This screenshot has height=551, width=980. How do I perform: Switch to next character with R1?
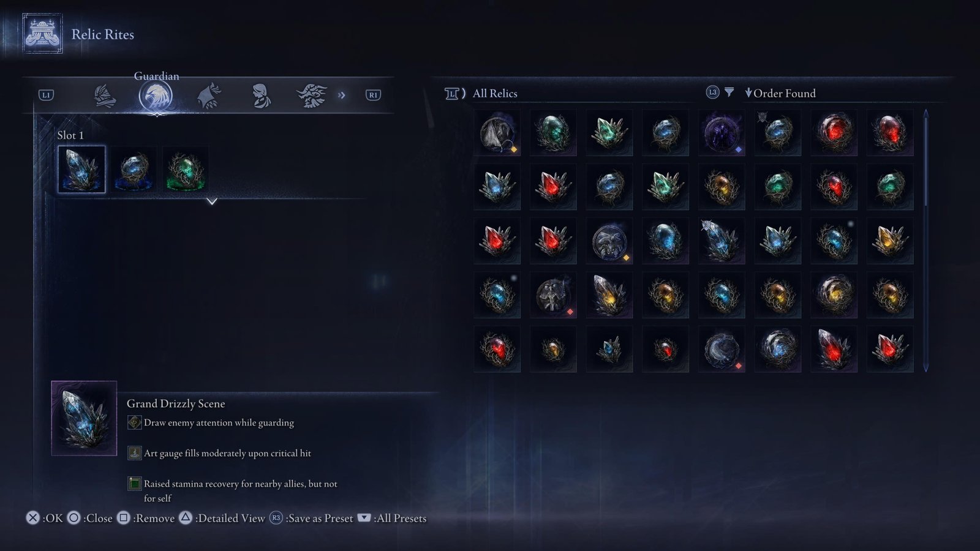tap(373, 95)
